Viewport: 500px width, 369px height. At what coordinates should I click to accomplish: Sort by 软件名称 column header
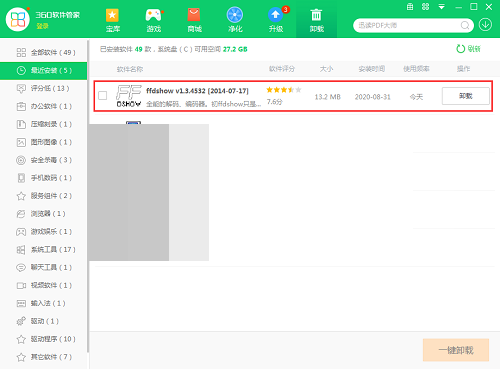point(130,69)
